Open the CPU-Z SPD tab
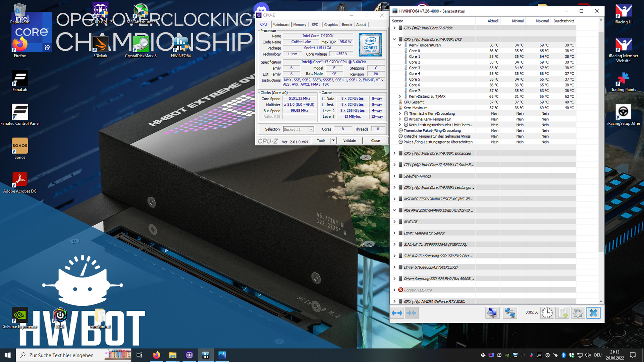644x362 pixels. 315,24
